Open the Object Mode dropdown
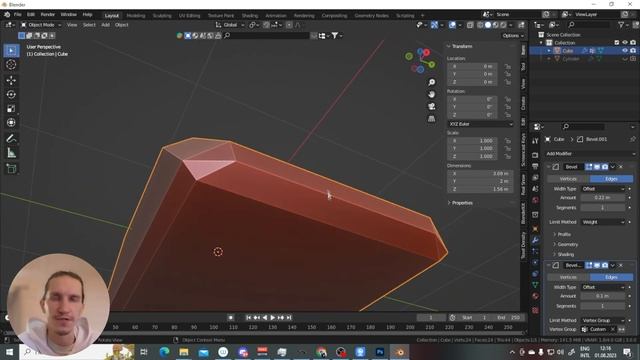Viewport: 640px width, 360px height. point(41,25)
